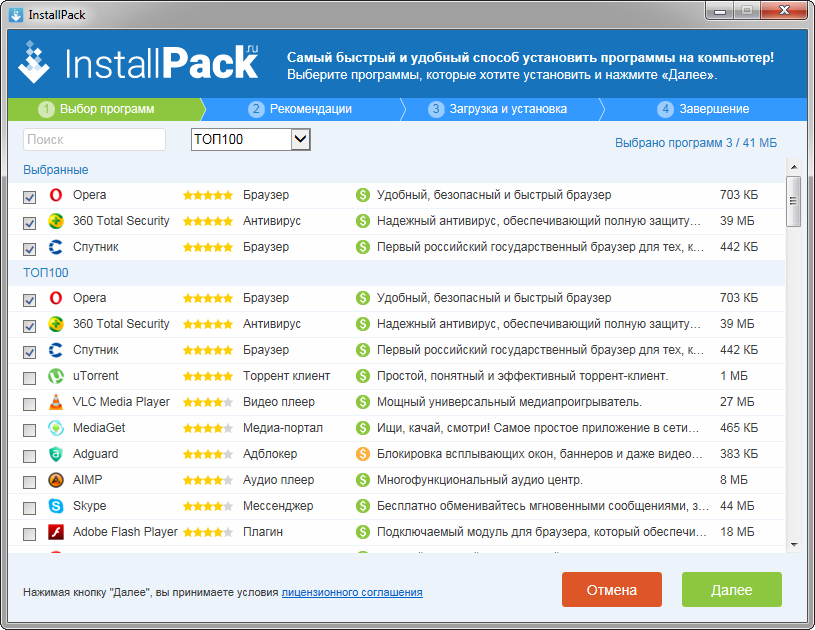The height and width of the screenshot is (630, 815).
Task: Click the scrollbar thumb of program list
Action: 793,201
